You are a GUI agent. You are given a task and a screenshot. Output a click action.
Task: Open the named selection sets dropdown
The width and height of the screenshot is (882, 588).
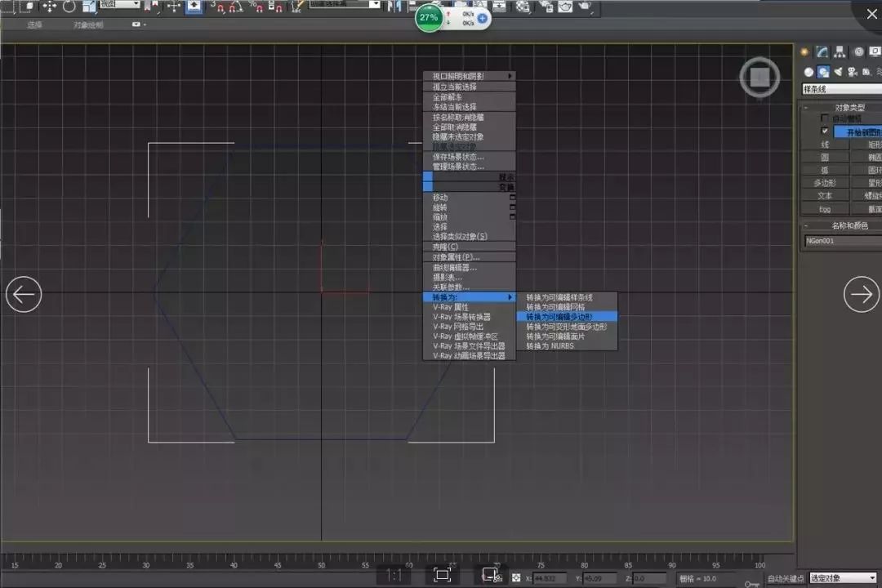click(345, 5)
